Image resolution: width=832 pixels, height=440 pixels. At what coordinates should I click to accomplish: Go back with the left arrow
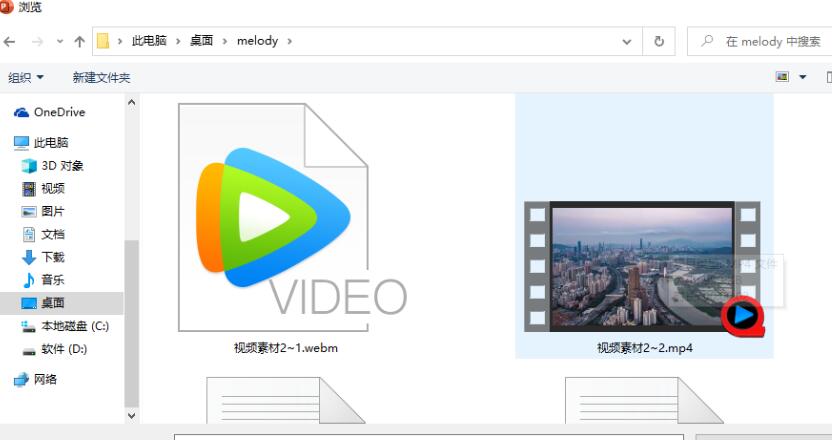coord(10,41)
